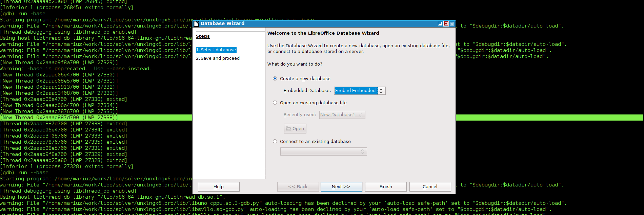
Task: Click terminal line 'Inferior 1 (process 27328) exited normally'
Action: click(67, 166)
